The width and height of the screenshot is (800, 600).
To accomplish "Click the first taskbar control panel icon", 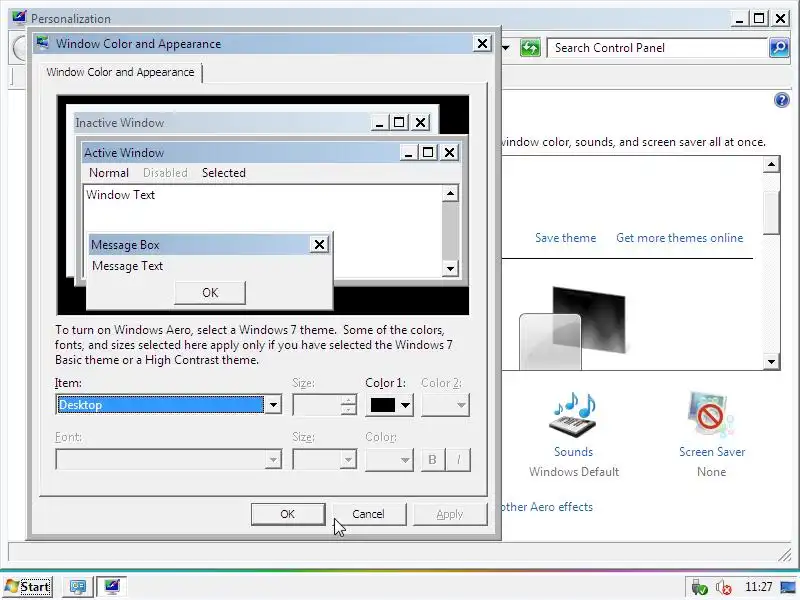I will click(78, 587).
